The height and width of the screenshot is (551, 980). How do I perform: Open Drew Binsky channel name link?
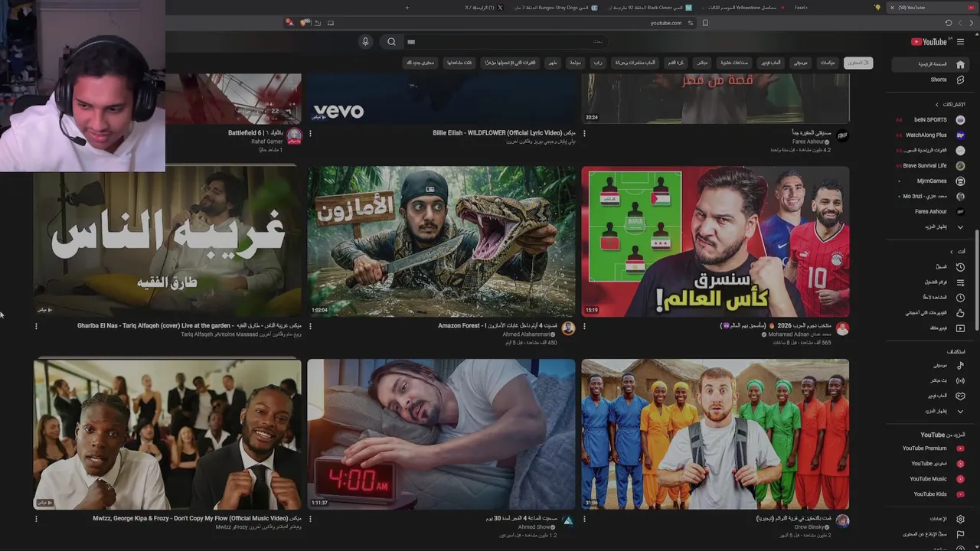pyautogui.click(x=809, y=527)
